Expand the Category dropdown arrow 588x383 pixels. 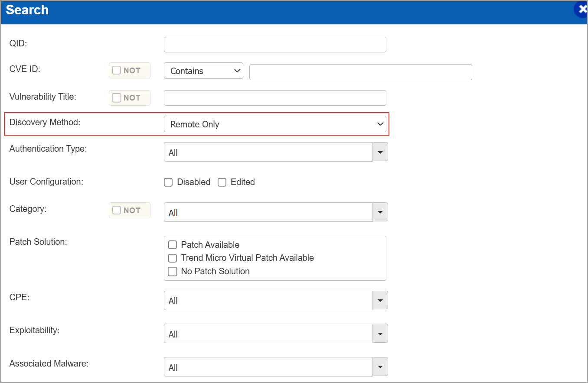[x=380, y=212]
